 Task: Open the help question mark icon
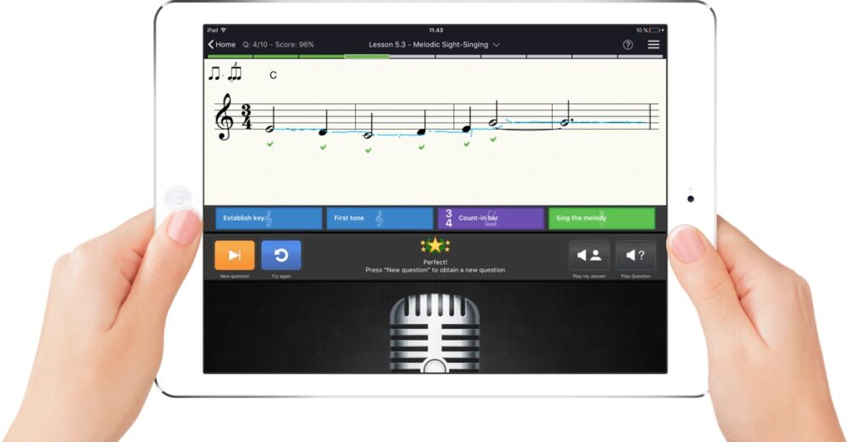[627, 44]
